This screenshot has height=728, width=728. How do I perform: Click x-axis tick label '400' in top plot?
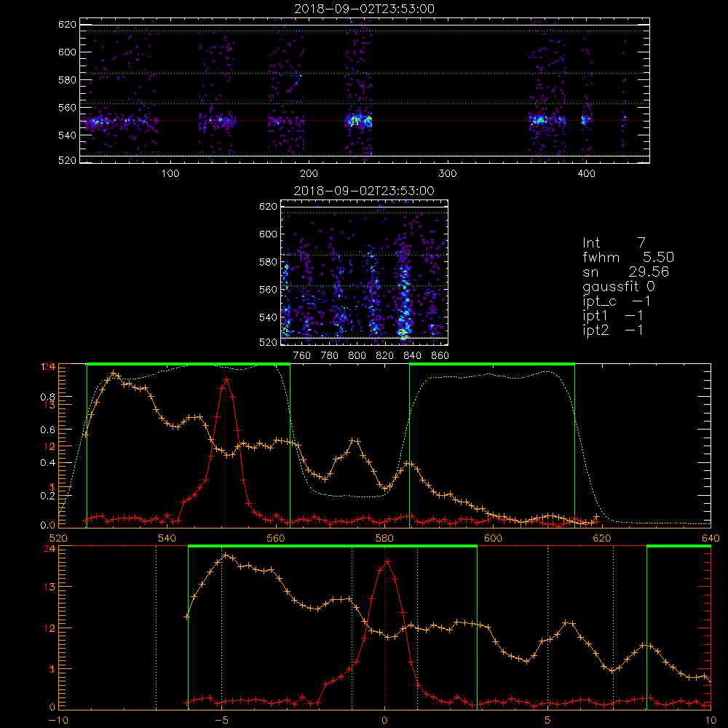(x=586, y=174)
